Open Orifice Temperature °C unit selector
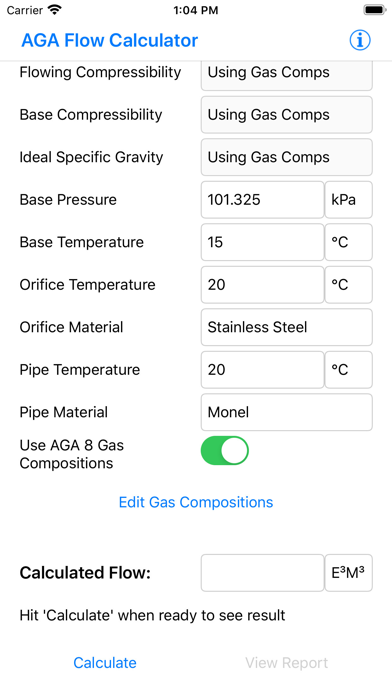Screen dimensions: 392x696 (348, 285)
